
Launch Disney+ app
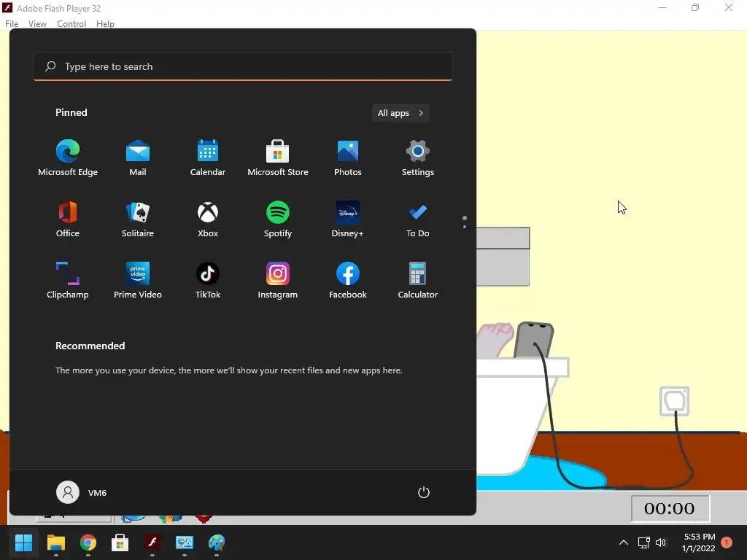[x=348, y=219]
